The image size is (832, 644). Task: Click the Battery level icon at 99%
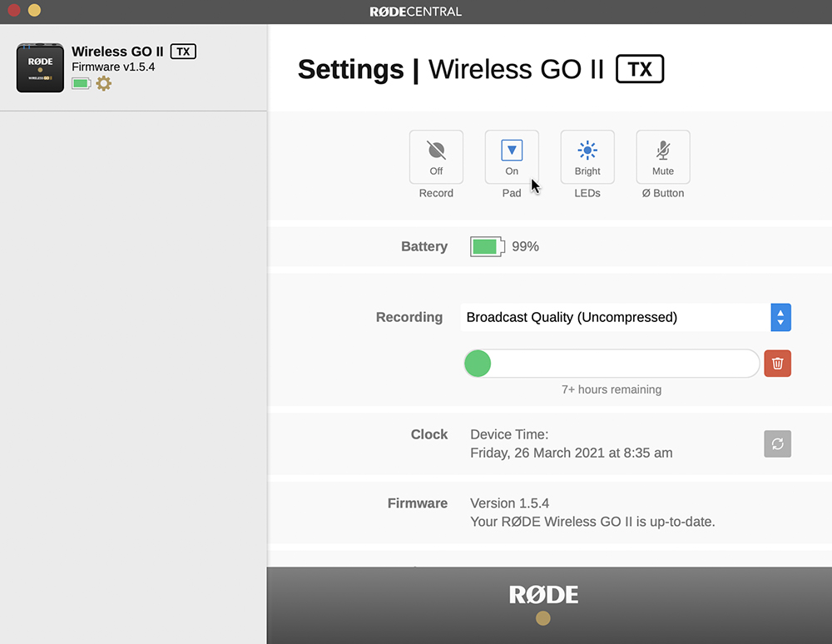(x=487, y=246)
